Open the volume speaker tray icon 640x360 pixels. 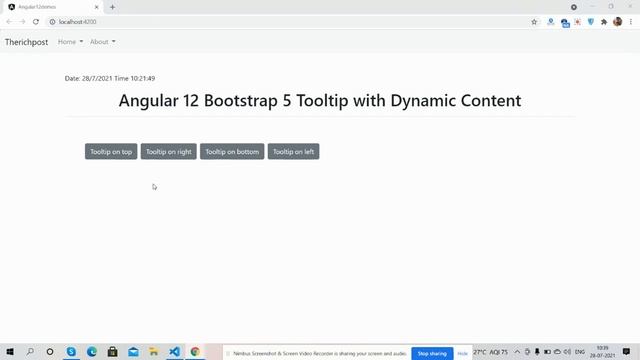click(567, 352)
